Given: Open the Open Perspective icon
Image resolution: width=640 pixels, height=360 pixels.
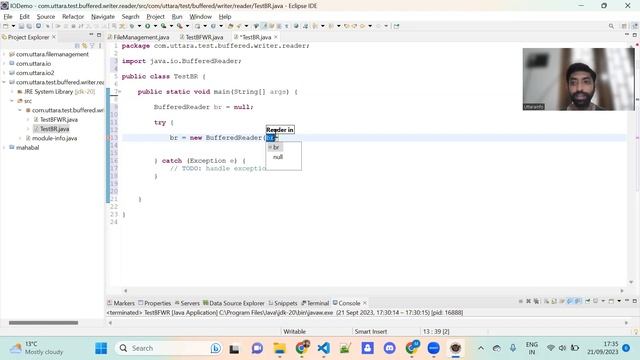Looking at the screenshot, I should [624, 26].
